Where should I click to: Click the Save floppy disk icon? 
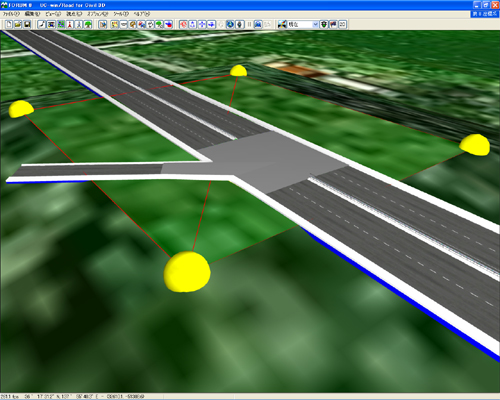[x=27, y=24]
